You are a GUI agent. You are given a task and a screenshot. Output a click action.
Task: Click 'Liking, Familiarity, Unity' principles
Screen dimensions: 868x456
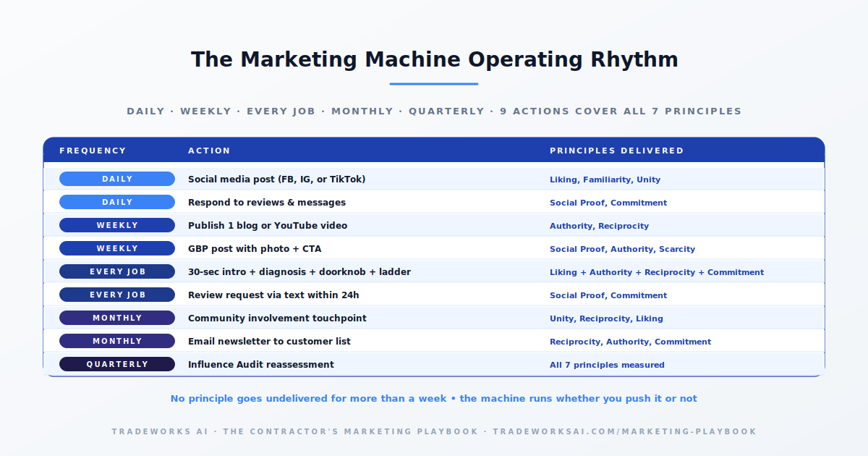click(x=605, y=180)
